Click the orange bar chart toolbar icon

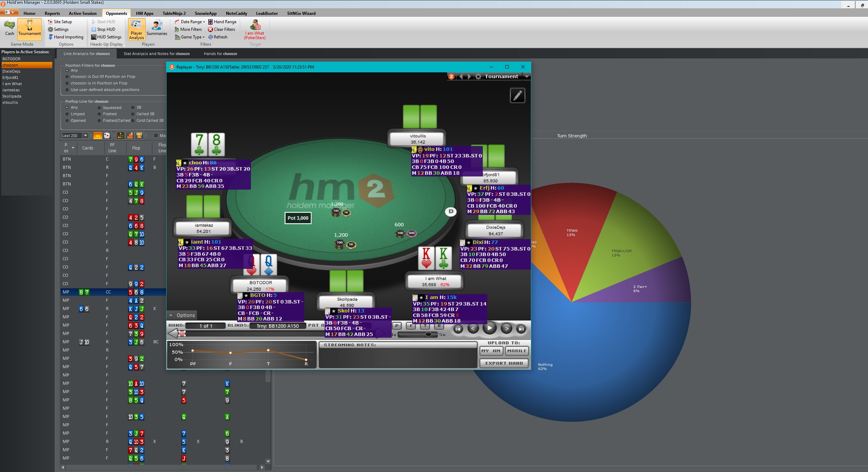coord(130,136)
